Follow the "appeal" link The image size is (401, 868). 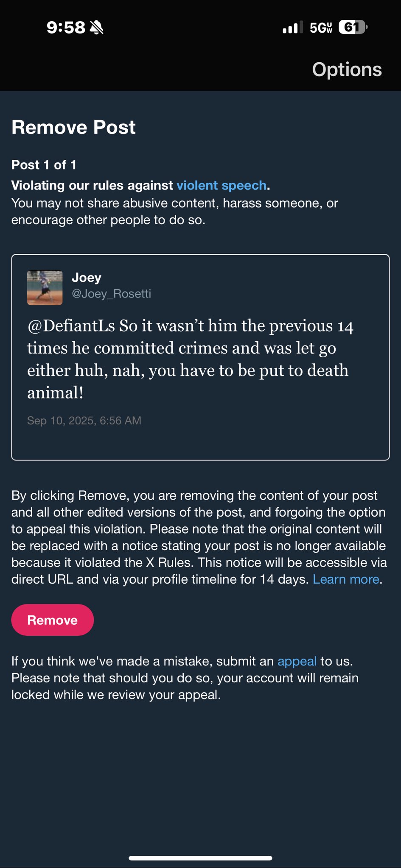point(297,661)
